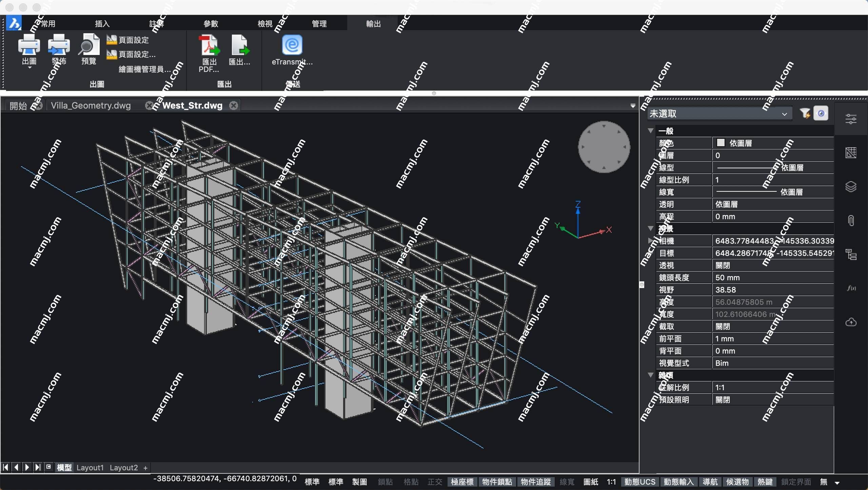The image size is (868, 490).
Task: Open the Layers panel icon
Action: point(851,187)
